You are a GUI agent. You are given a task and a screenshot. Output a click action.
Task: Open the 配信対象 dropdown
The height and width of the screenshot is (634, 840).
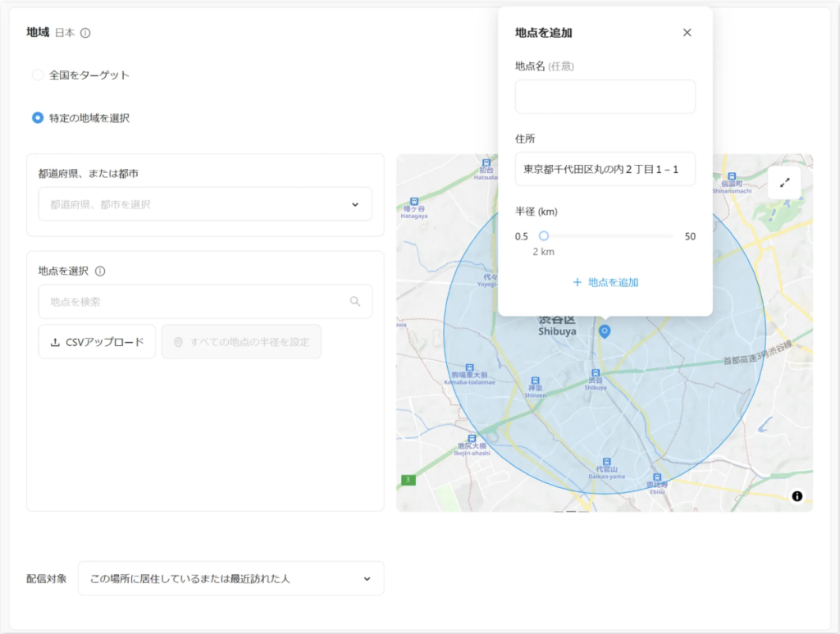[x=231, y=579]
